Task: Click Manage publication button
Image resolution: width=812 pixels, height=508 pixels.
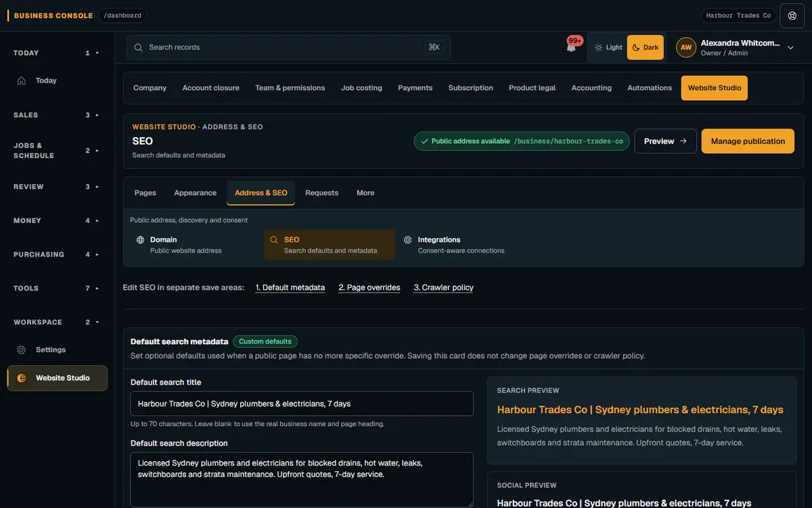Action: pos(748,141)
